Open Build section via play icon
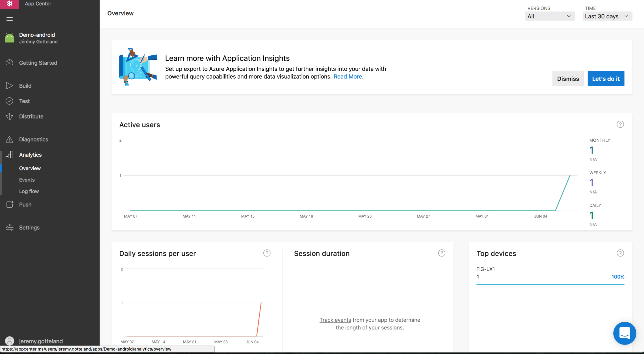The height and width of the screenshot is (354, 644). [9, 86]
